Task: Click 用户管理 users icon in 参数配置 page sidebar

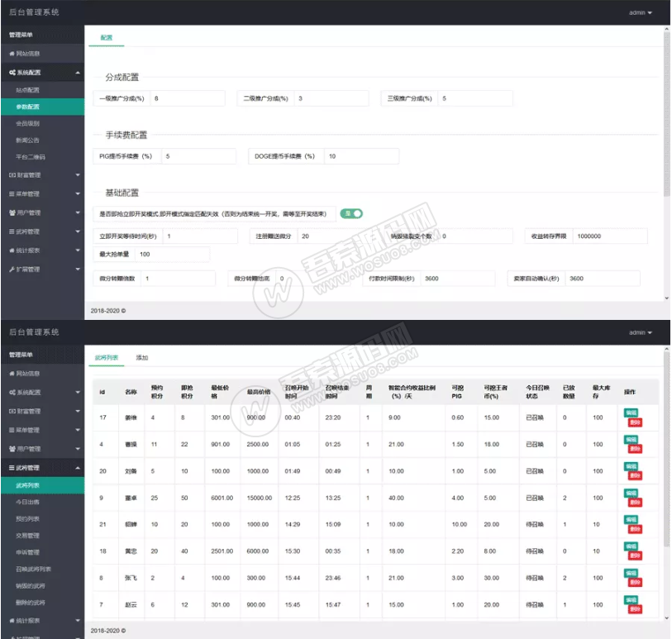Action: tap(12, 212)
